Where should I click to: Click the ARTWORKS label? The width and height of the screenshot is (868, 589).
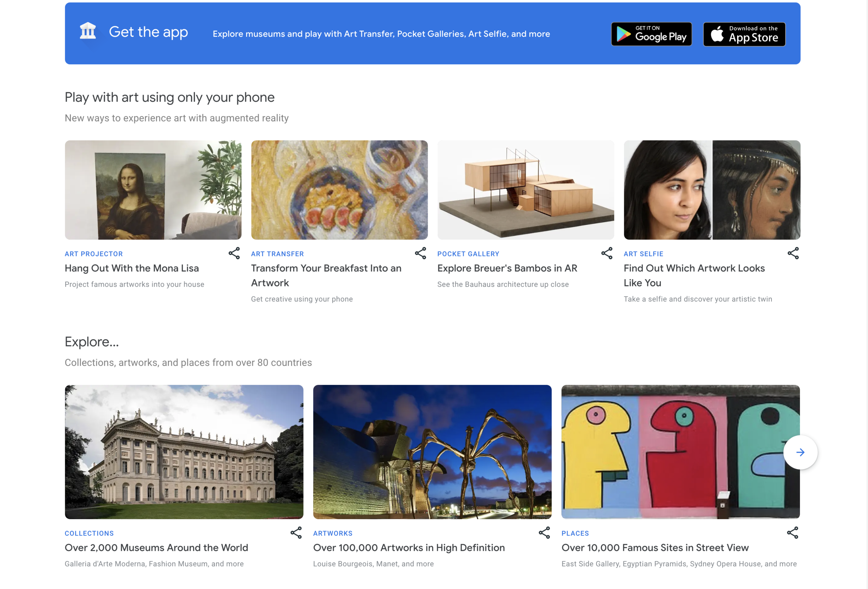[x=333, y=533]
